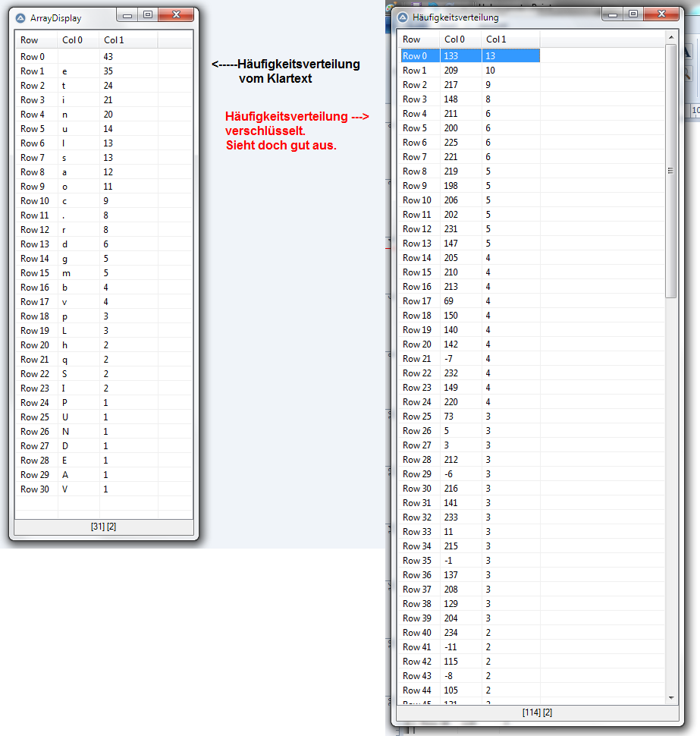Click the Häufigkeitsverteilung window title icon
700x736 pixels.
pyautogui.click(x=403, y=17)
